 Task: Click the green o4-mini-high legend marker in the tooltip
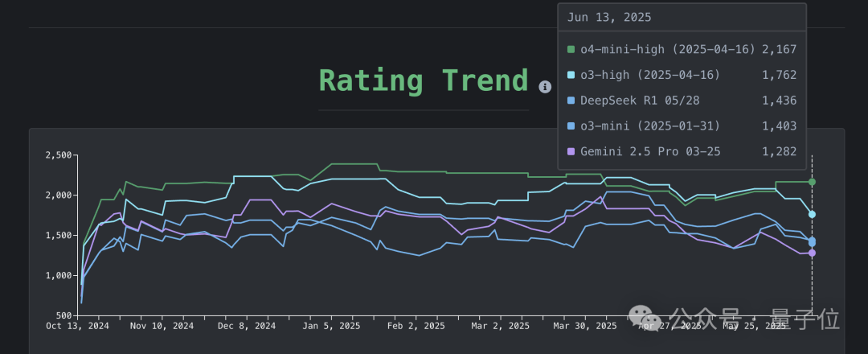(x=571, y=50)
